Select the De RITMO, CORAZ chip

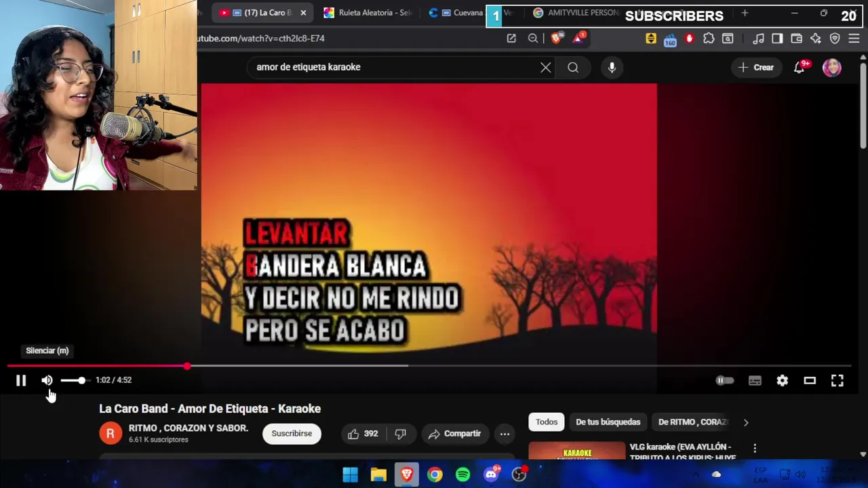tap(692, 422)
